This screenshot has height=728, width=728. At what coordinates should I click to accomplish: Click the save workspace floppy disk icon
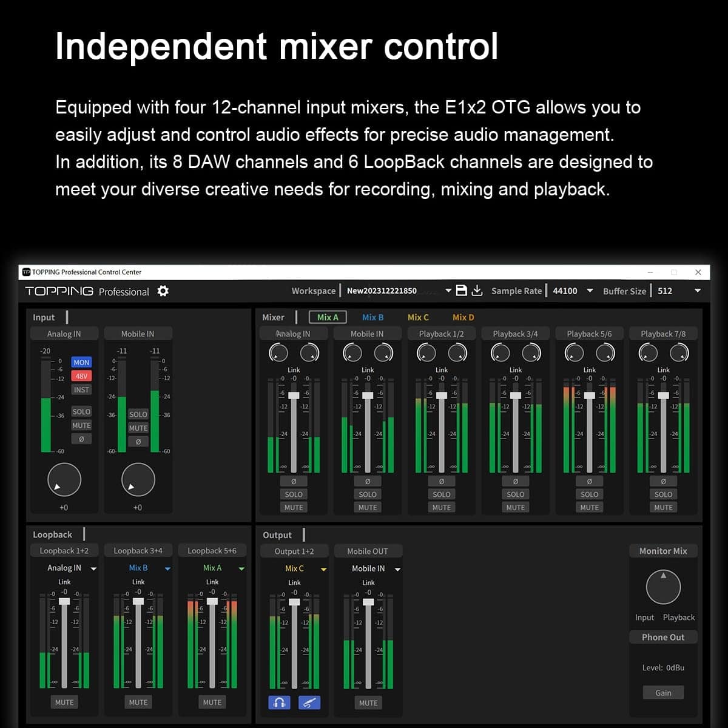[x=462, y=291]
